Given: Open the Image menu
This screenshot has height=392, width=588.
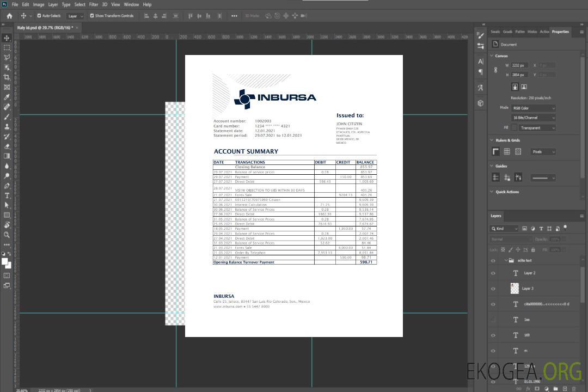Looking at the screenshot, I should pyautogui.click(x=39, y=4).
